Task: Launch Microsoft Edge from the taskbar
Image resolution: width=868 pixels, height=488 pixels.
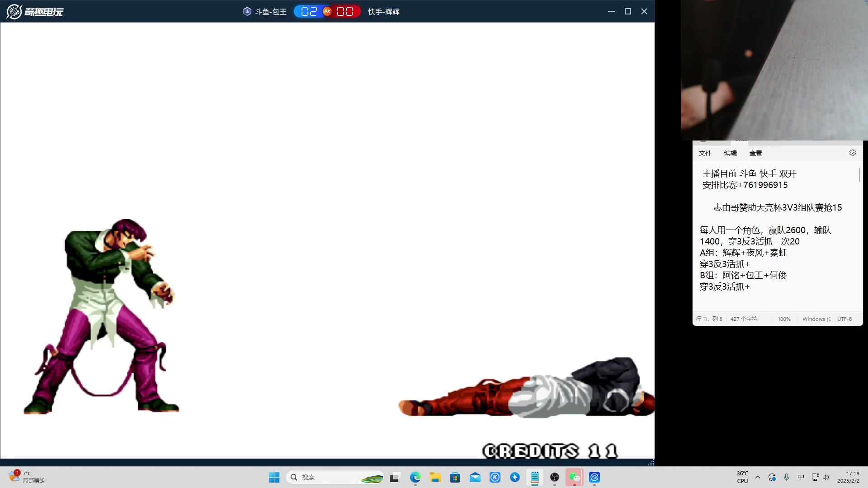Action: click(x=415, y=477)
